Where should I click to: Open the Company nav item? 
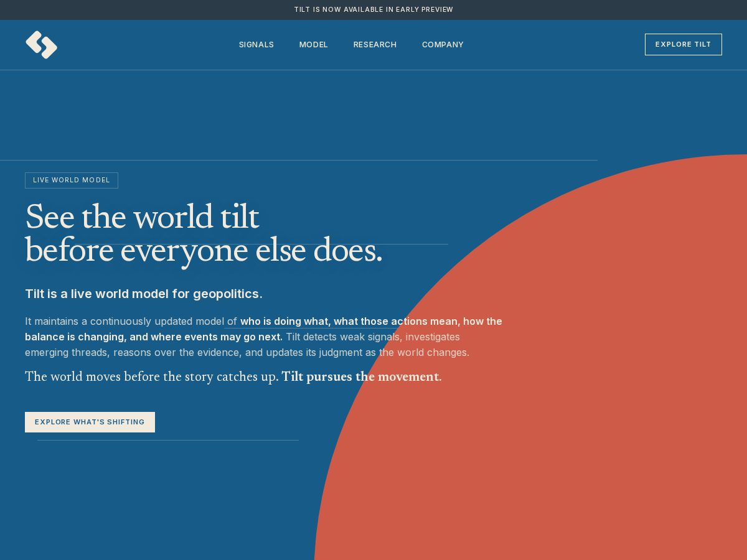pyautogui.click(x=443, y=45)
